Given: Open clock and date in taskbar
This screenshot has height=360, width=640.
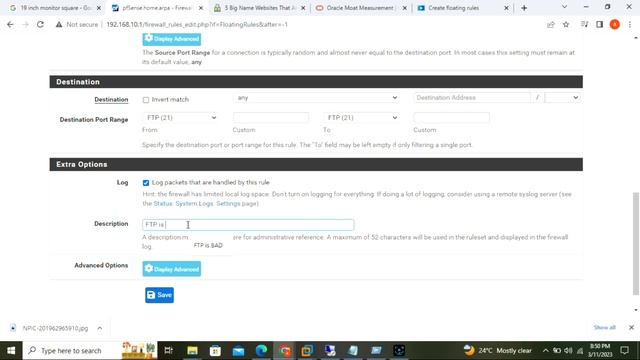Looking at the screenshot, I should coord(600,350).
